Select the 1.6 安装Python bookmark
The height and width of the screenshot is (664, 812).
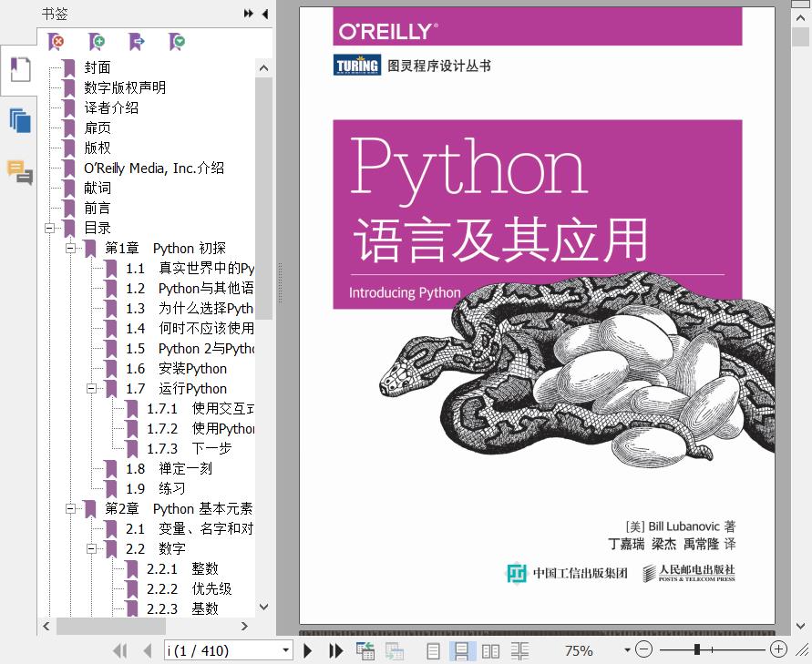pyautogui.click(x=176, y=369)
